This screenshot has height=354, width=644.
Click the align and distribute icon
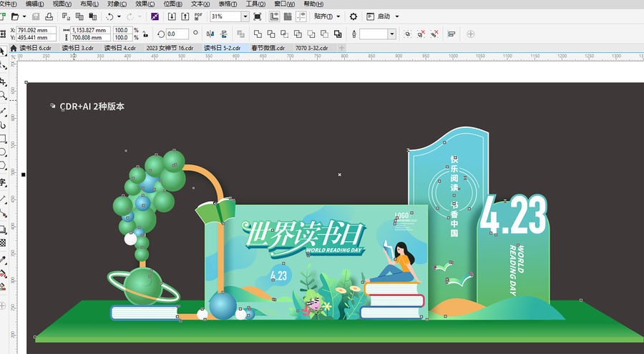(452, 34)
